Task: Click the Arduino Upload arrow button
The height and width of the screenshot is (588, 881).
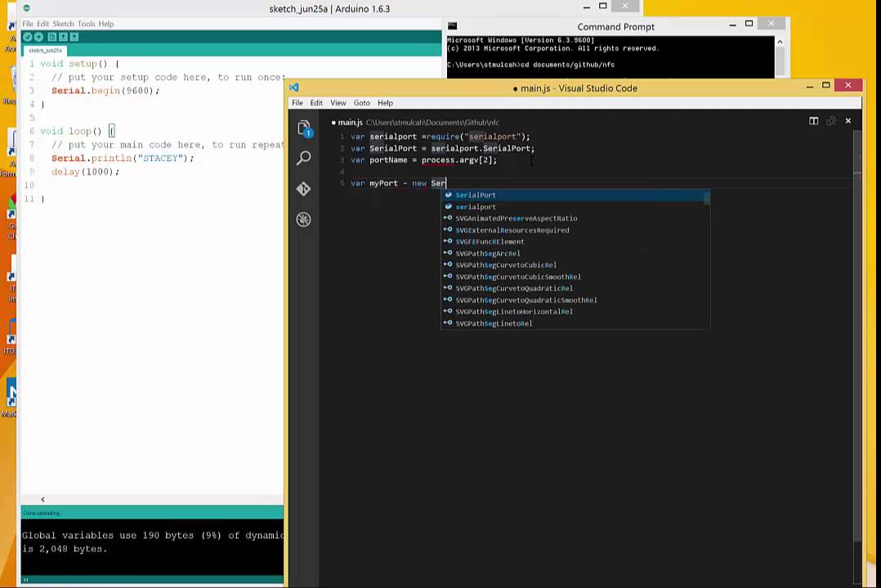Action: coord(38,37)
